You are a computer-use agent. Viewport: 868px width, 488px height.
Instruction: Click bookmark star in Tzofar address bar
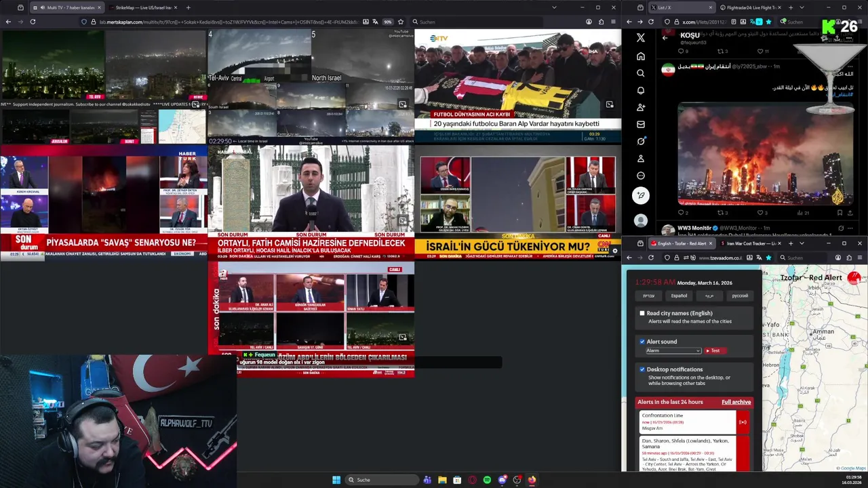point(768,258)
